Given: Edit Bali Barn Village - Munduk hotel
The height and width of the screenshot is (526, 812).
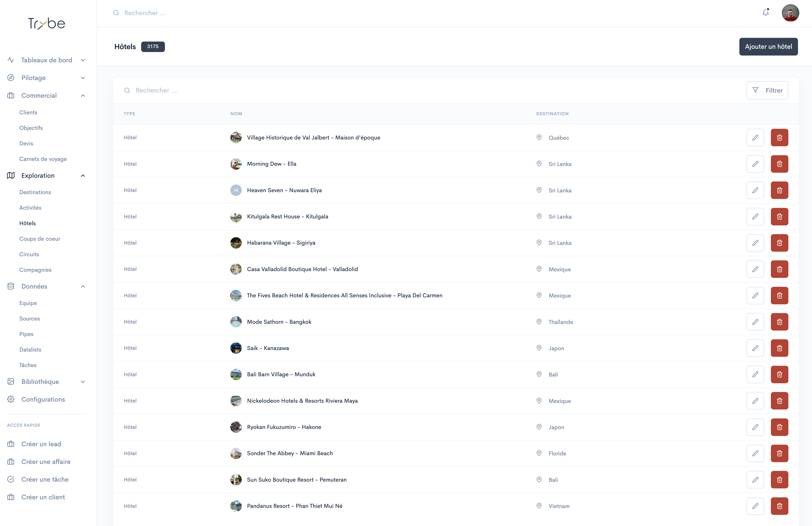Looking at the screenshot, I should pos(755,374).
